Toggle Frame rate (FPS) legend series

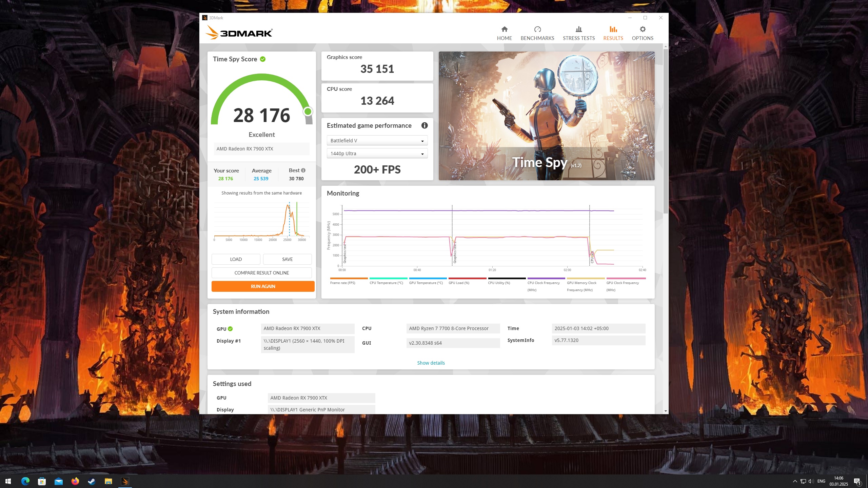click(342, 283)
